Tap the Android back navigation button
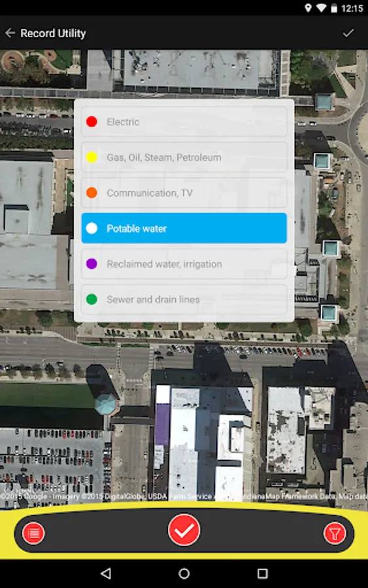The height and width of the screenshot is (588, 368). tap(106, 573)
